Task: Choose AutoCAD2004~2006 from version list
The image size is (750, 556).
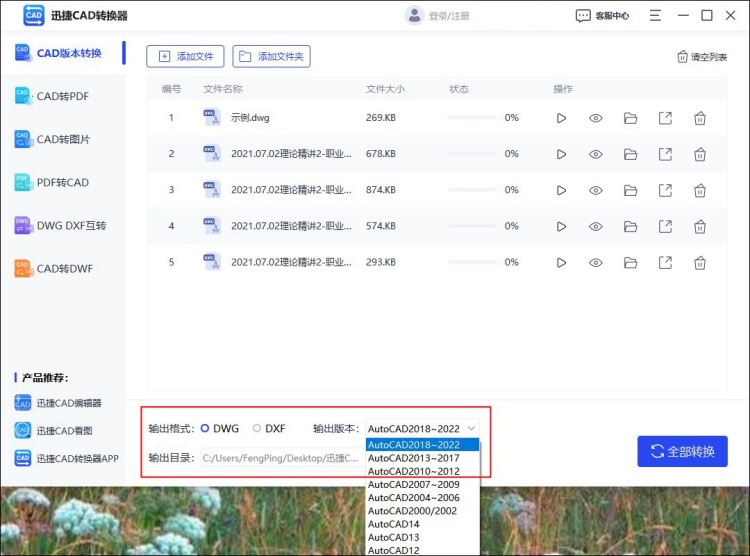Action: [x=422, y=498]
